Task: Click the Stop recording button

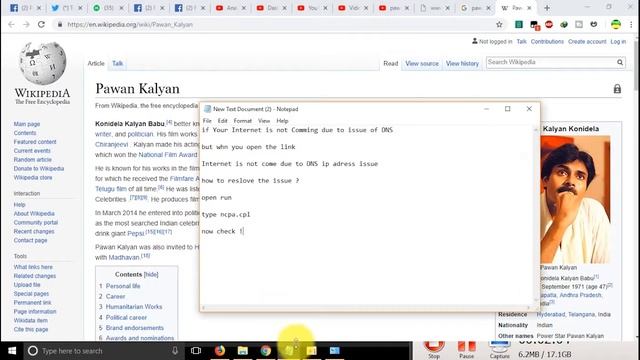Action: pyautogui.click(x=434, y=350)
